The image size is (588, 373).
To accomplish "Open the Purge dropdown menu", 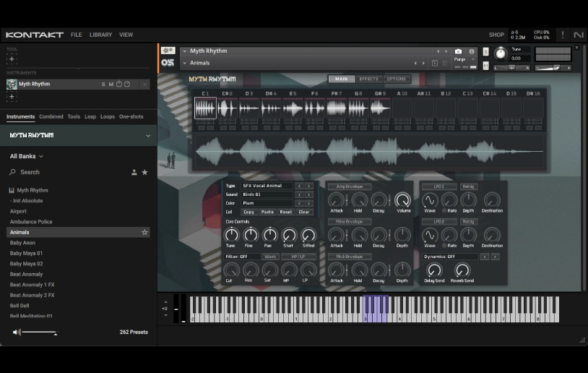I will point(464,59).
